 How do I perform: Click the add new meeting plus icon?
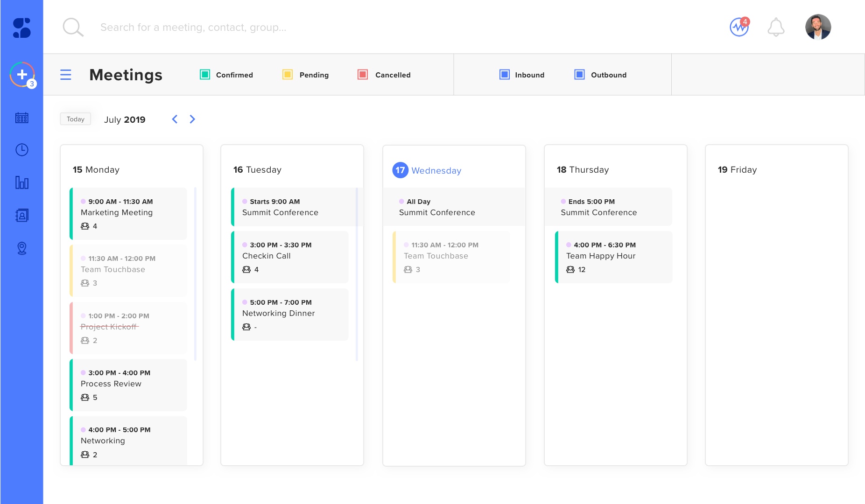pos(22,74)
